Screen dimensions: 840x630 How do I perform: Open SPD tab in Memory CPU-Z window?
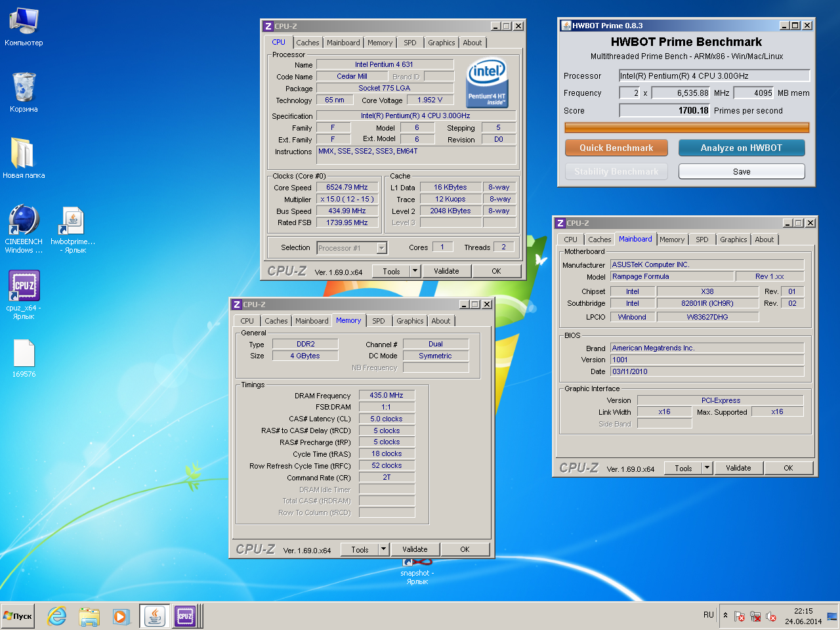(x=379, y=321)
